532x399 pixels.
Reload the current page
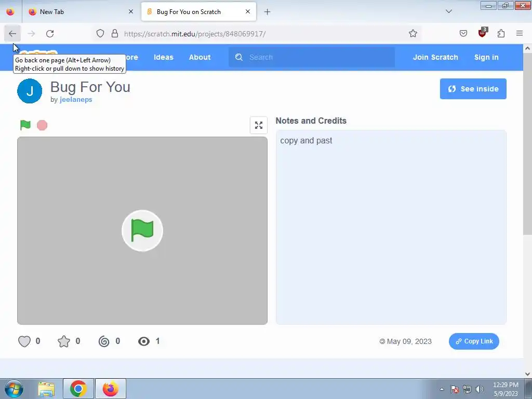point(50,34)
